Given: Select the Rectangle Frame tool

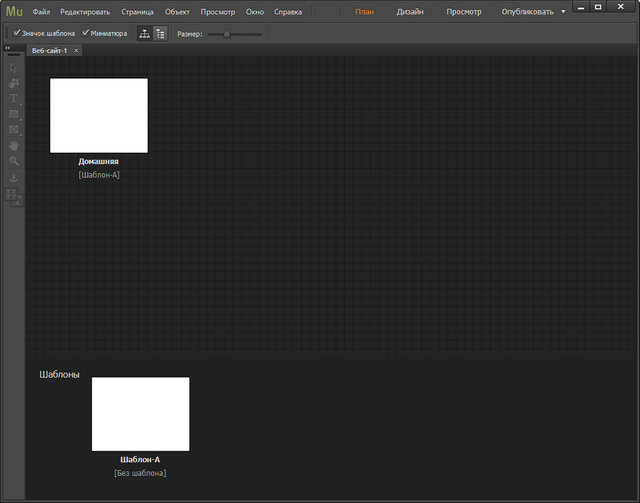Looking at the screenshot, I should point(14,129).
